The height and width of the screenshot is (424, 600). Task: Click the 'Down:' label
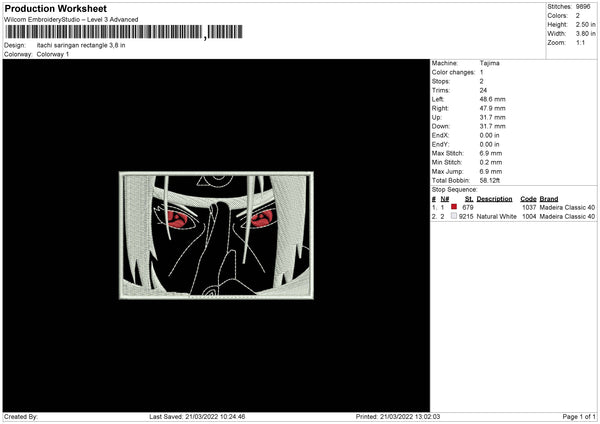point(441,126)
